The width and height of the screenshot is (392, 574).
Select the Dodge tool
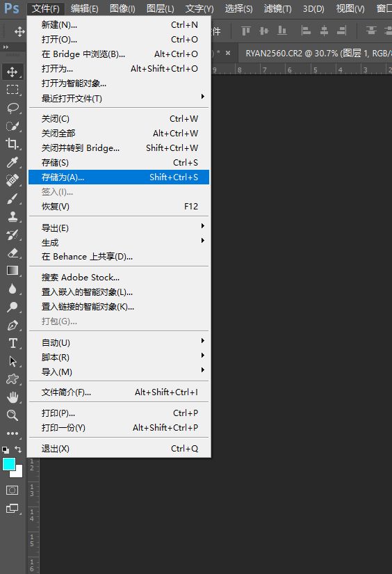pos(13,307)
